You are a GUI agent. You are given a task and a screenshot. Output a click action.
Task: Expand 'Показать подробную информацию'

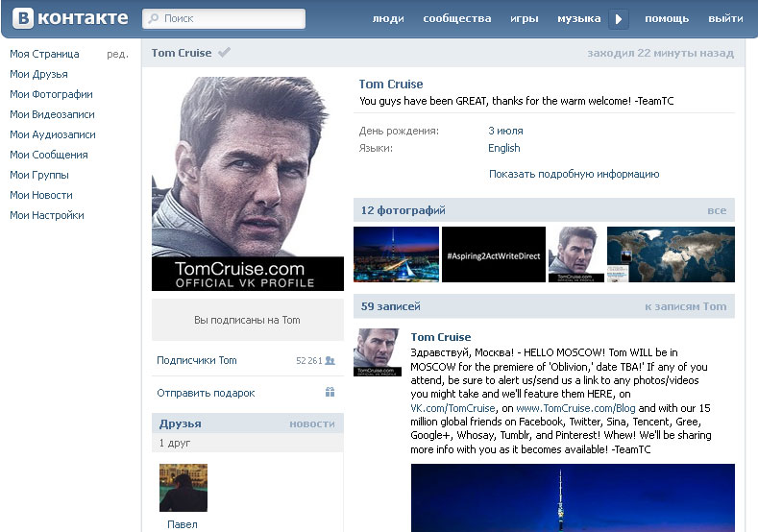pos(574,174)
